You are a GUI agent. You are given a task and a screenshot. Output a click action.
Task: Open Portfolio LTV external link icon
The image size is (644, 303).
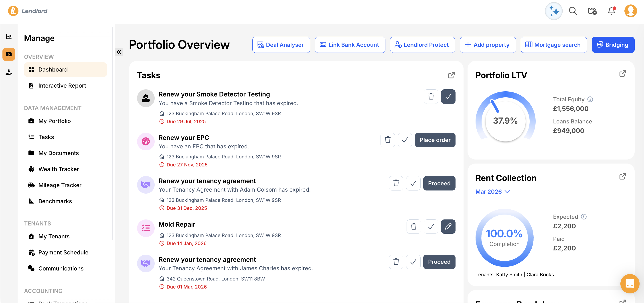point(622,74)
